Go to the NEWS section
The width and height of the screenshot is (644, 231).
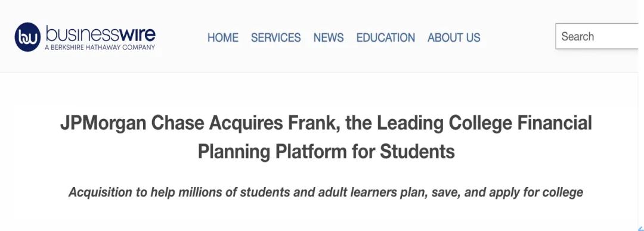pos(329,38)
